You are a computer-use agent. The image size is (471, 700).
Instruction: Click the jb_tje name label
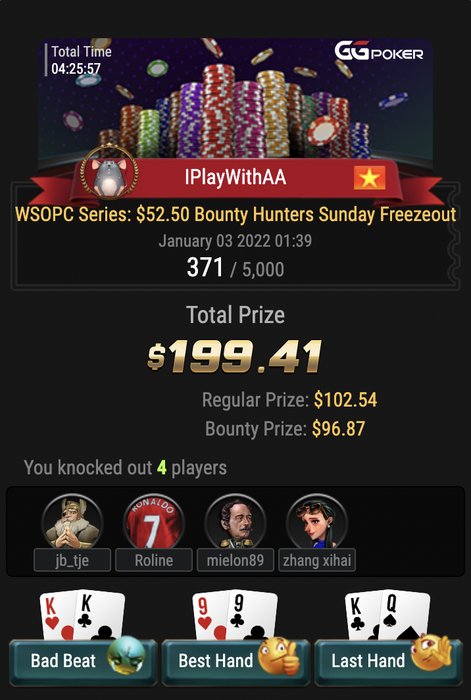(72, 560)
